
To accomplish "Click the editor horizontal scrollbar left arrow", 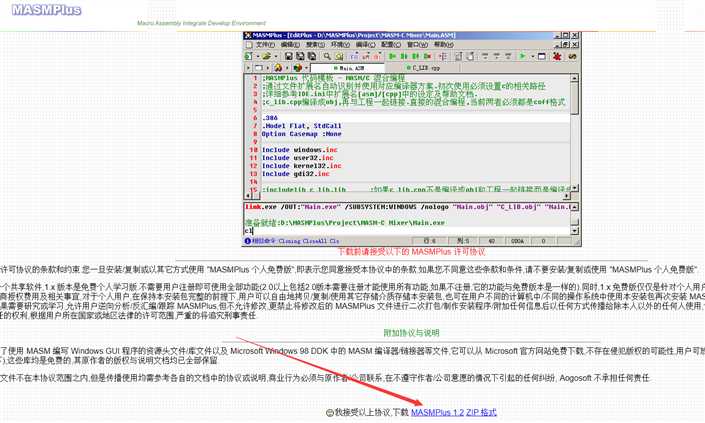I will (x=248, y=196).
